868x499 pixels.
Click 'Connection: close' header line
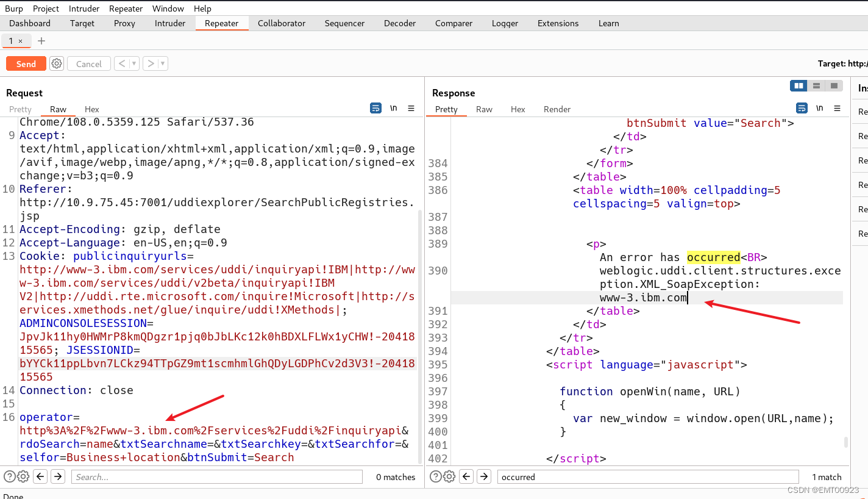pyautogui.click(x=76, y=390)
